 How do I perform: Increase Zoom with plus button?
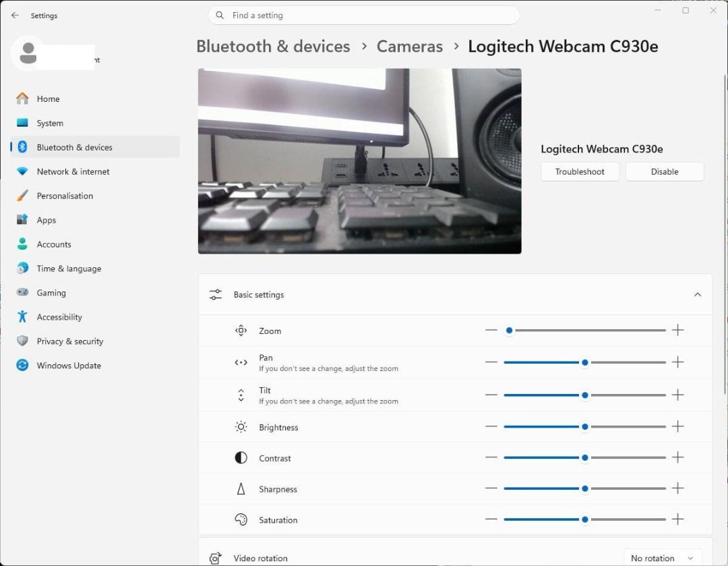tap(678, 331)
